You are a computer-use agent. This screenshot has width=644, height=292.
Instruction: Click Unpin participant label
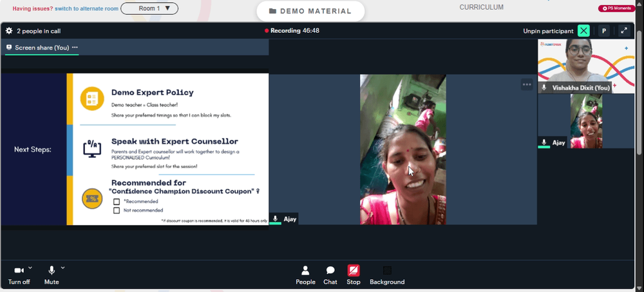(548, 31)
